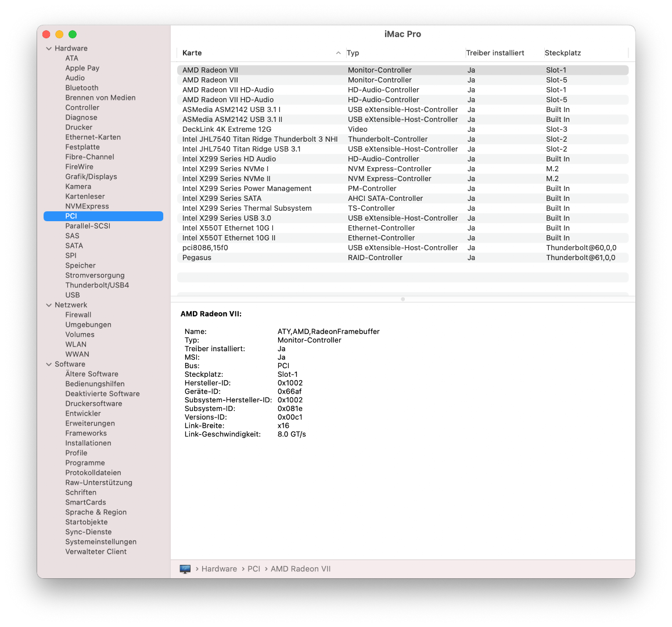
Task: Open ATA in the sidebar
Action: click(x=71, y=58)
